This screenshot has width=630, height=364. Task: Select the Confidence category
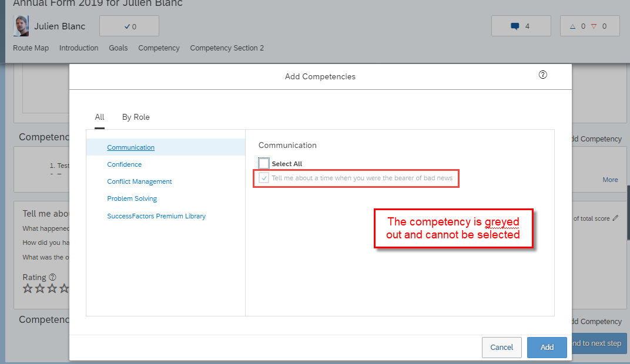124,164
